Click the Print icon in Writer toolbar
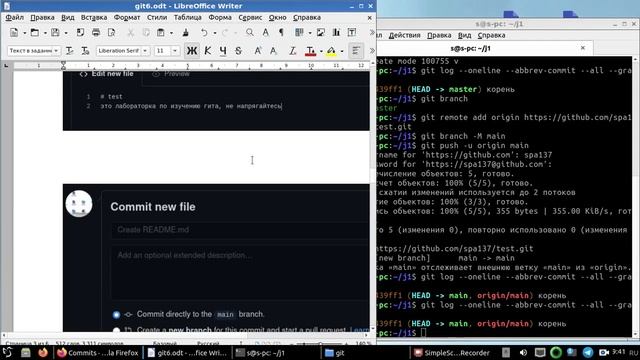The height and width of the screenshot is (360, 640). click(96, 33)
